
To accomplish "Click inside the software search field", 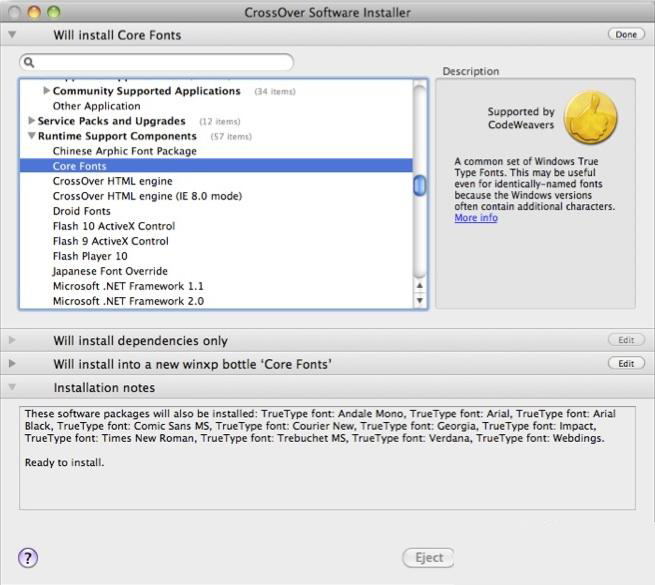I will (160, 63).
